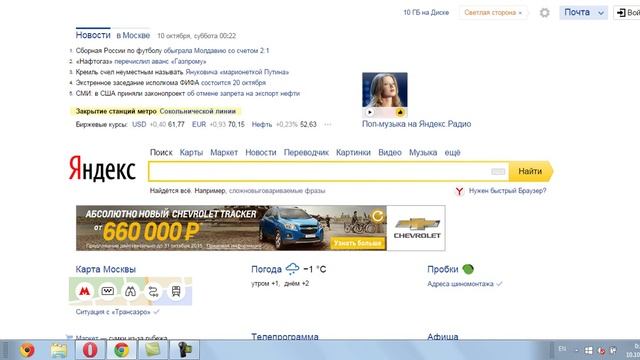
Task: Open Видео service
Action: 390,153
